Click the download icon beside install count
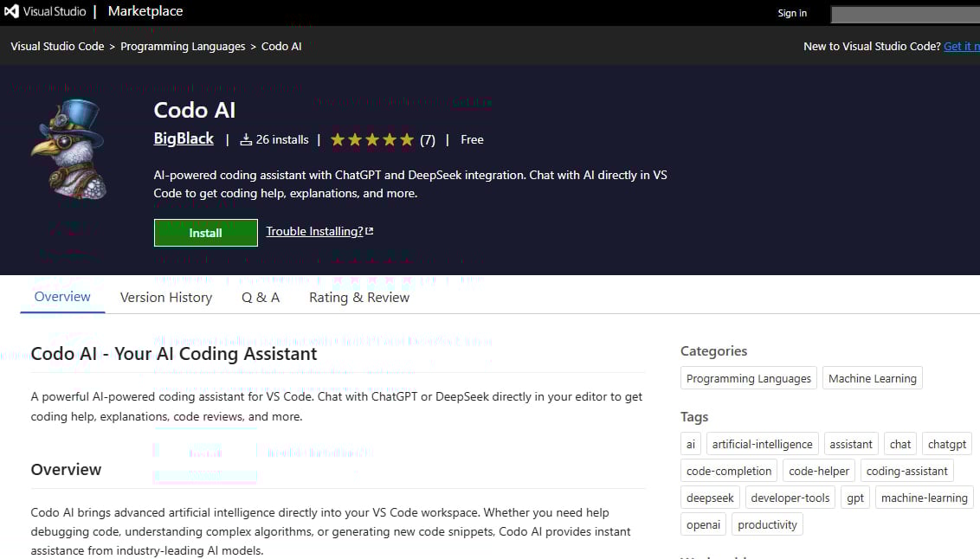The height and width of the screenshot is (559, 980). point(248,139)
